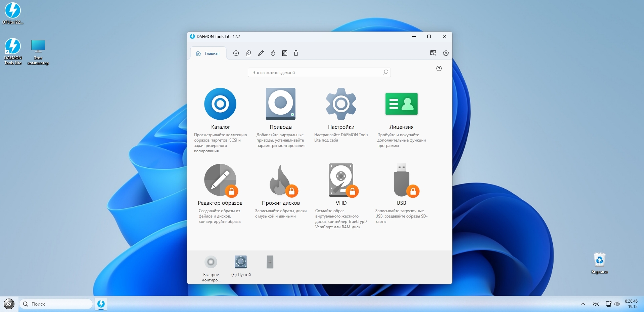Focus the 'Что вы хотите сделать?' search field
The image size is (644, 312).
tap(319, 72)
